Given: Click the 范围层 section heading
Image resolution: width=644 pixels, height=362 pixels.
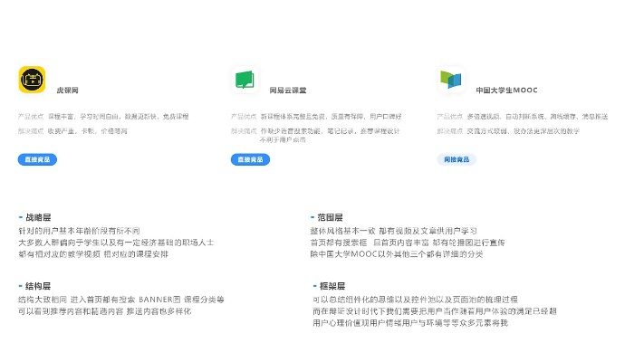Looking at the screenshot, I should (329, 218).
